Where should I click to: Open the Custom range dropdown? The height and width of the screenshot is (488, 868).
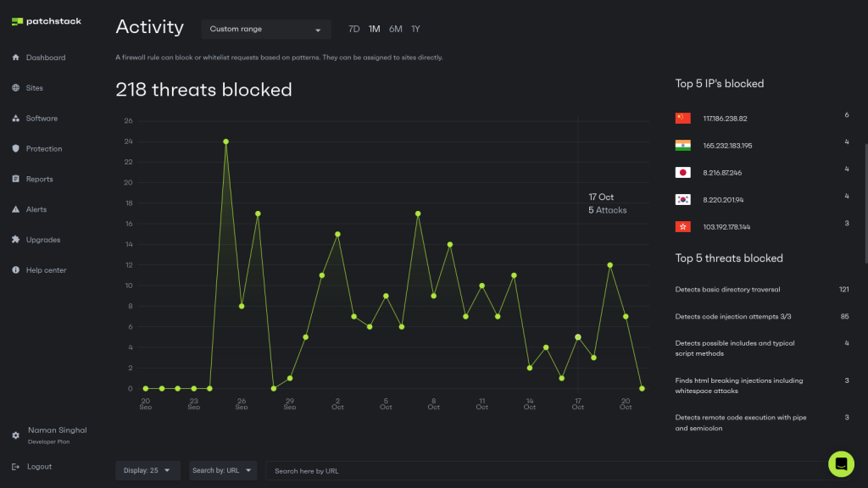pyautogui.click(x=265, y=29)
